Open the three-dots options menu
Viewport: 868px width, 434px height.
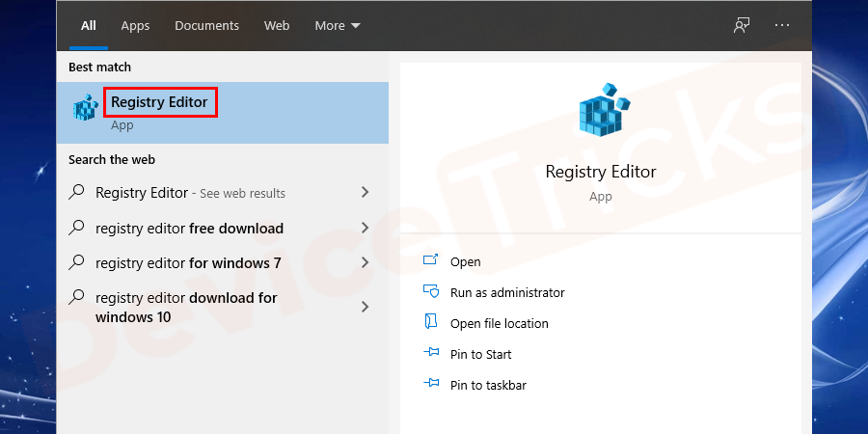click(x=782, y=26)
